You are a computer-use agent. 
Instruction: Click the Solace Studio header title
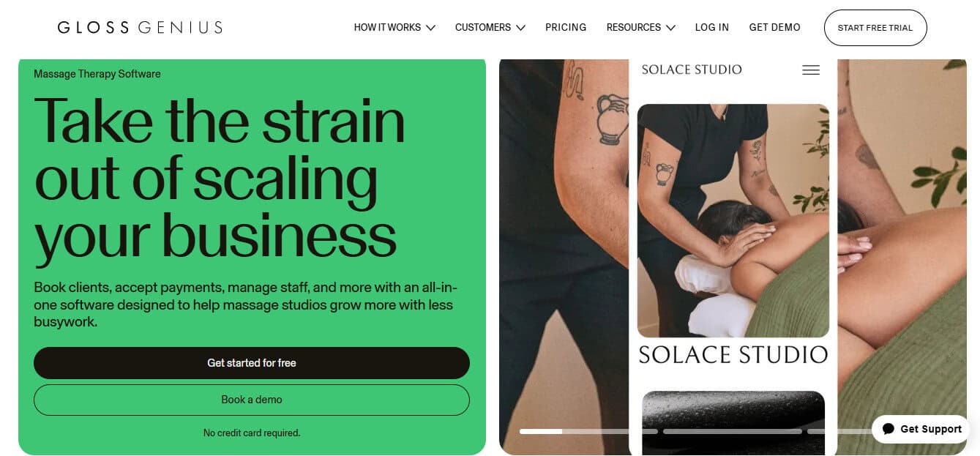tap(692, 70)
